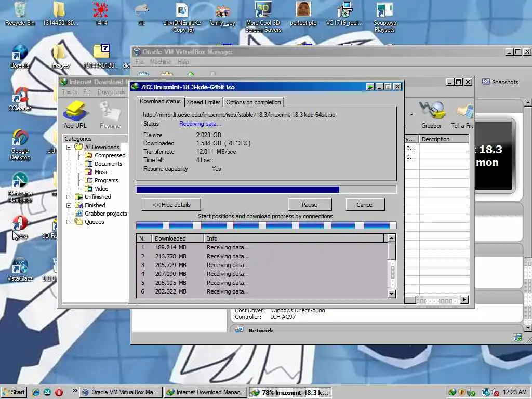This screenshot has width=532, height=399.
Task: Expand the Queues category
Action: pyautogui.click(x=69, y=222)
